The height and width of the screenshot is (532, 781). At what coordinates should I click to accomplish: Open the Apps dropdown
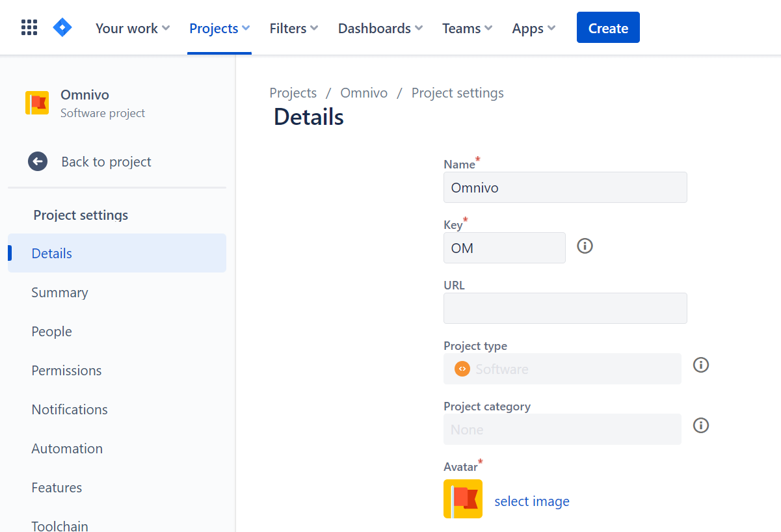529,28
